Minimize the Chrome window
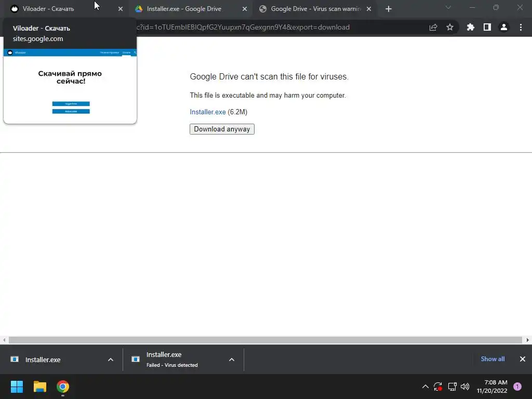 (x=472, y=7)
